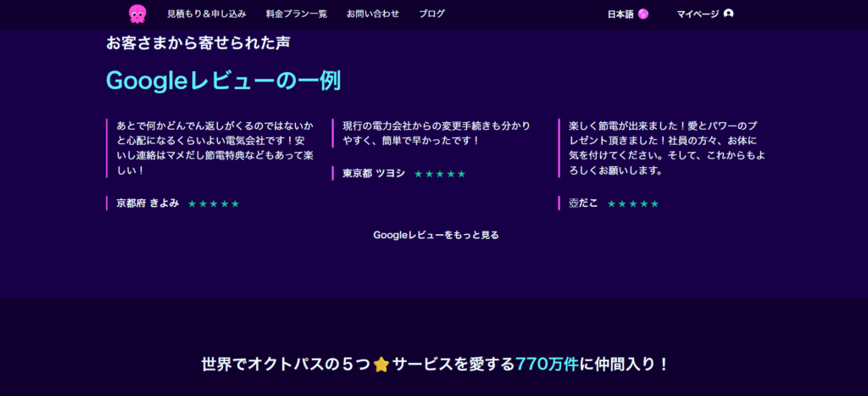Click the Googleレビューをもっと見る link
This screenshot has height=396, width=868.
pyautogui.click(x=436, y=235)
